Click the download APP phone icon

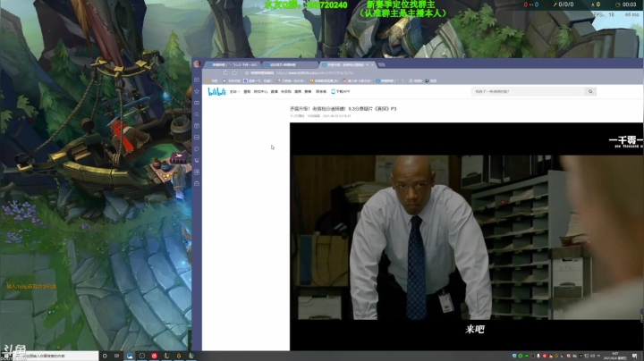(x=333, y=91)
